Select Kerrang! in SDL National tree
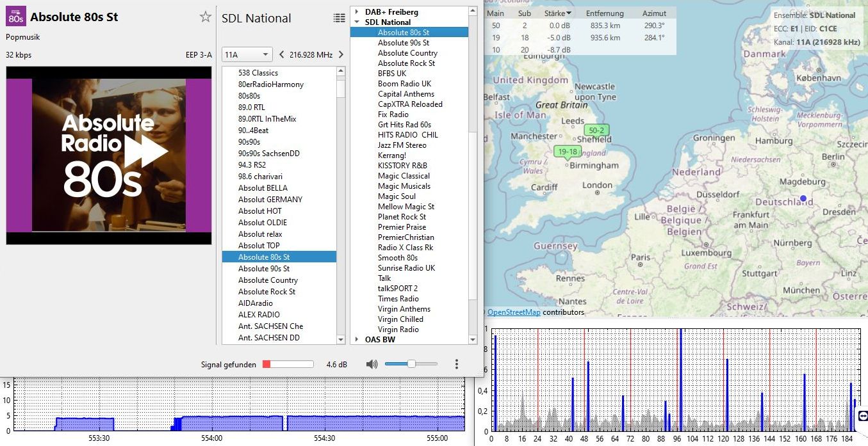Screen dimensions: 868x446 point(392,155)
